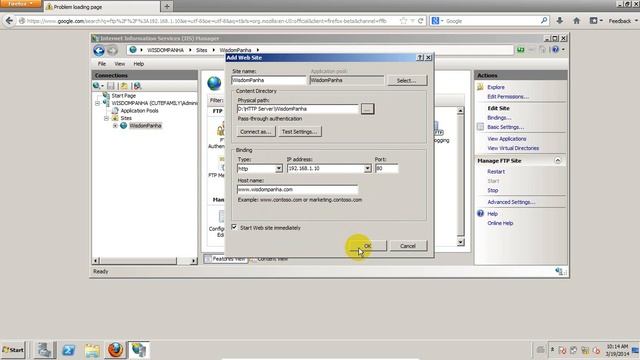Click the Connections pane horizontal scrollbar
The height and width of the screenshot is (360, 640).
[x=144, y=260]
